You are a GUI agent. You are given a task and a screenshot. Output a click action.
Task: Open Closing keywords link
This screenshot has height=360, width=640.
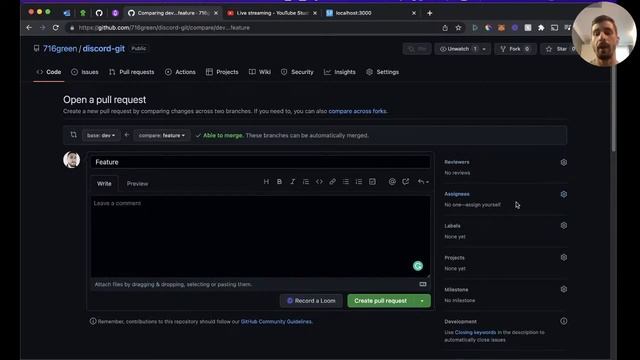[475, 333]
